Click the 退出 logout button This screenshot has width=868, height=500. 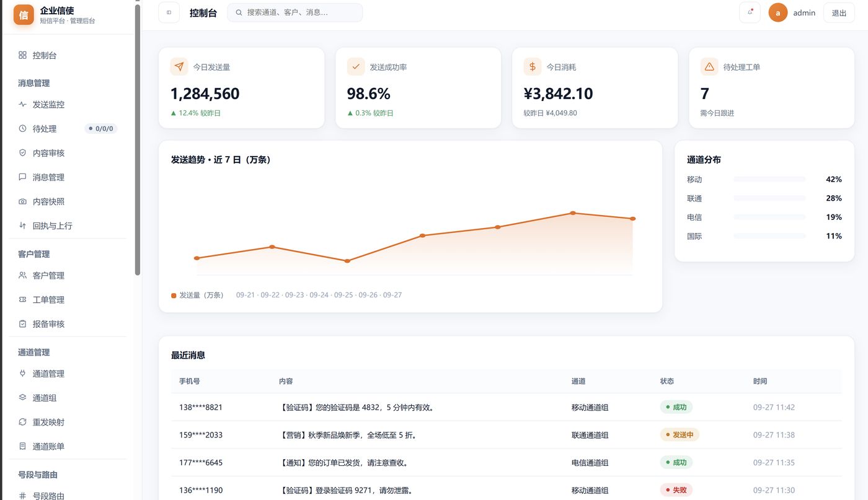(839, 12)
